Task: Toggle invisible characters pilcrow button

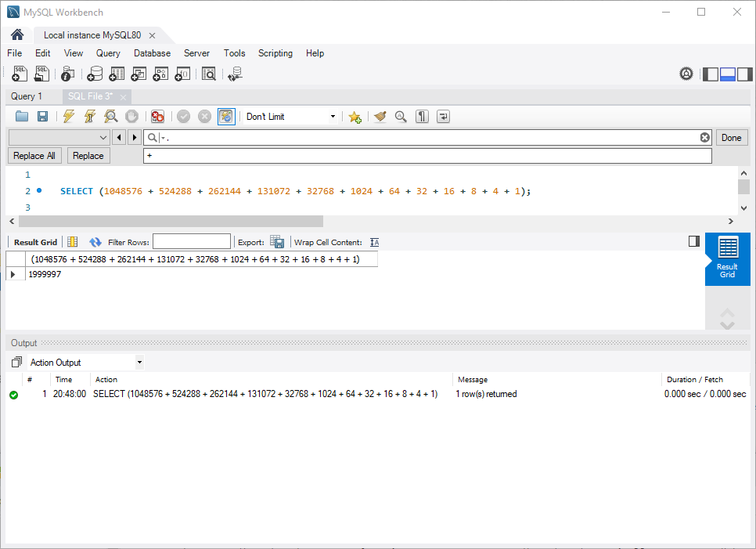Action: [423, 117]
